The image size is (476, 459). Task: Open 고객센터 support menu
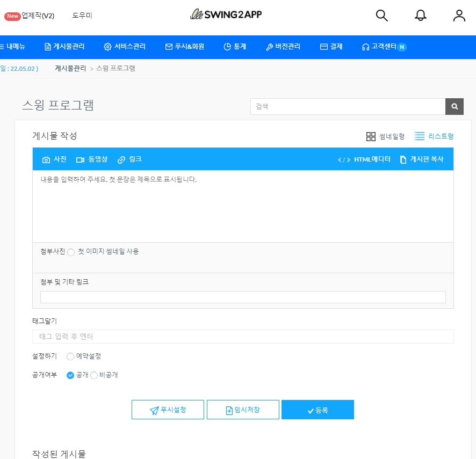tap(379, 46)
